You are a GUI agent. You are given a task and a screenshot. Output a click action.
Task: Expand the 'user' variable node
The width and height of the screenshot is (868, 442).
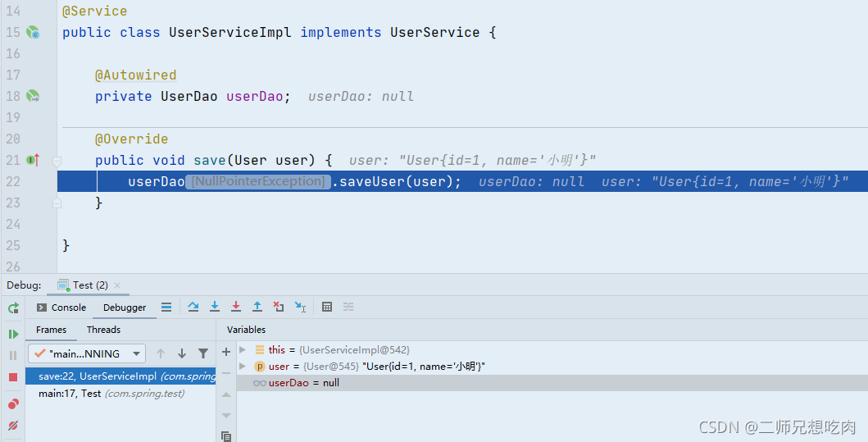click(x=243, y=366)
